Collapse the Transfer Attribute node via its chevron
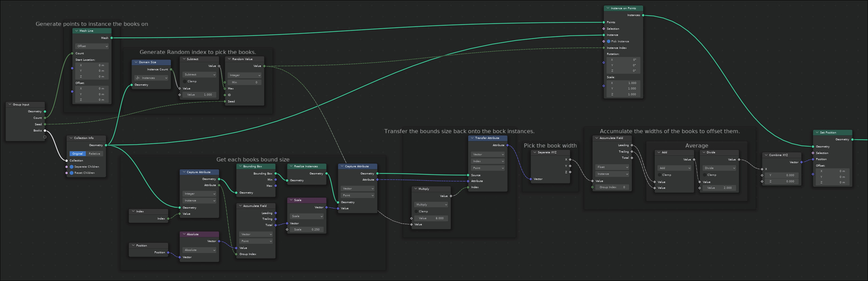This screenshot has width=868, height=281. [x=472, y=138]
